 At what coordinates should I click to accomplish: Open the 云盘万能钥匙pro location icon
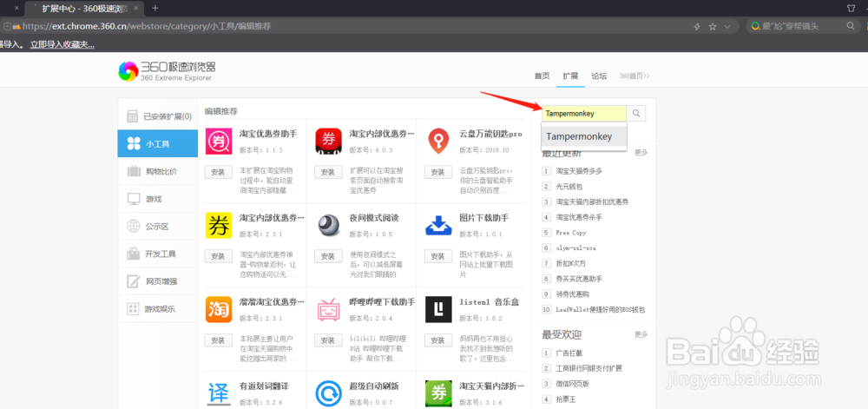pos(438,142)
